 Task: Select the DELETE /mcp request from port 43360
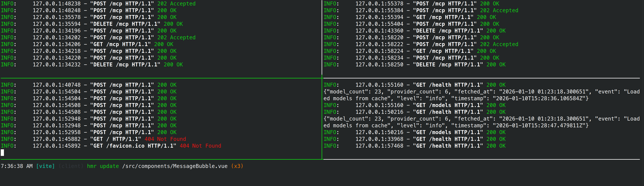pos(448,31)
